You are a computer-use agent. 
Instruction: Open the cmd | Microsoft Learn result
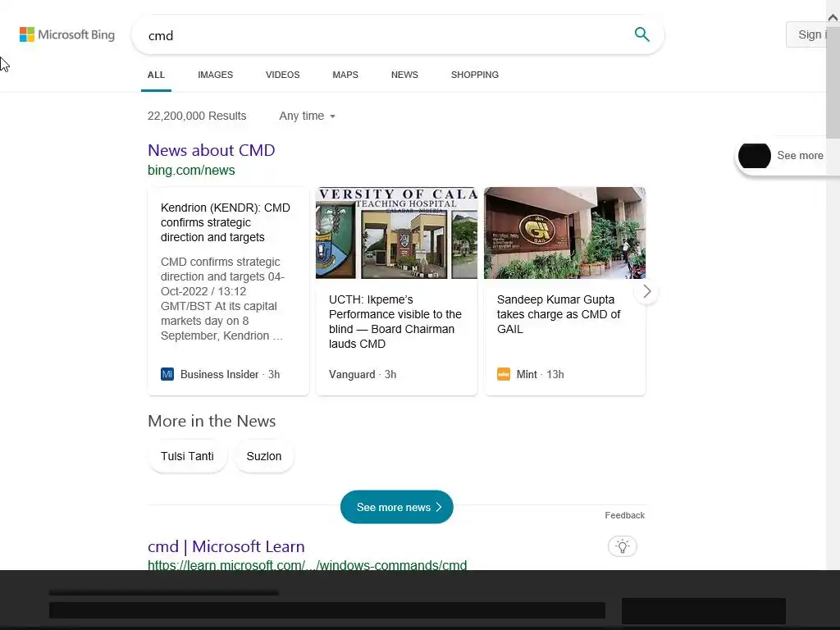coord(226,546)
